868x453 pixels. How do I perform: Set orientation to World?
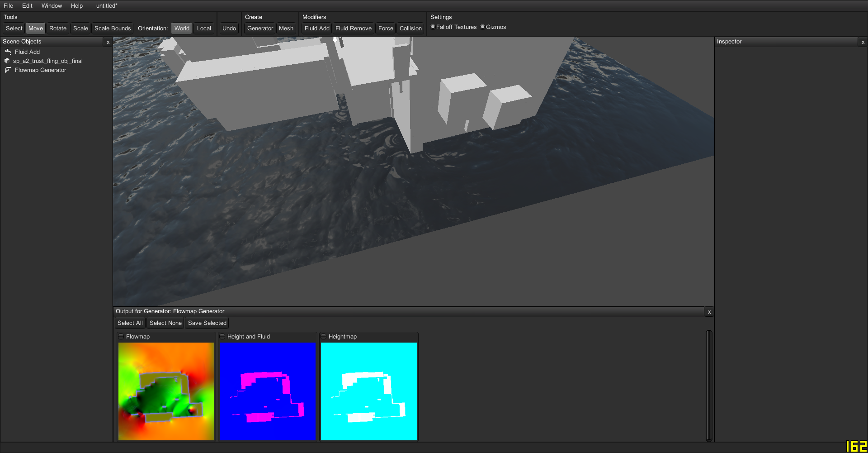pyautogui.click(x=182, y=28)
